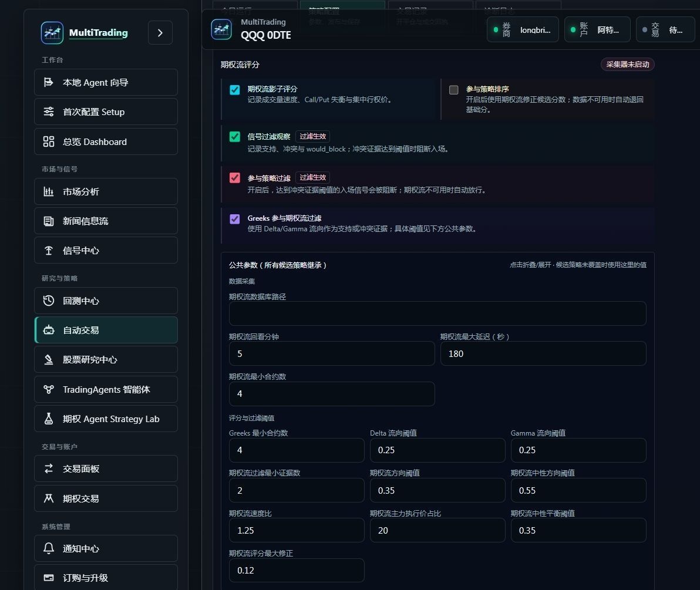The image size is (700, 590).
Task: Click the Delta 流向阈值 field
Action: point(437,450)
